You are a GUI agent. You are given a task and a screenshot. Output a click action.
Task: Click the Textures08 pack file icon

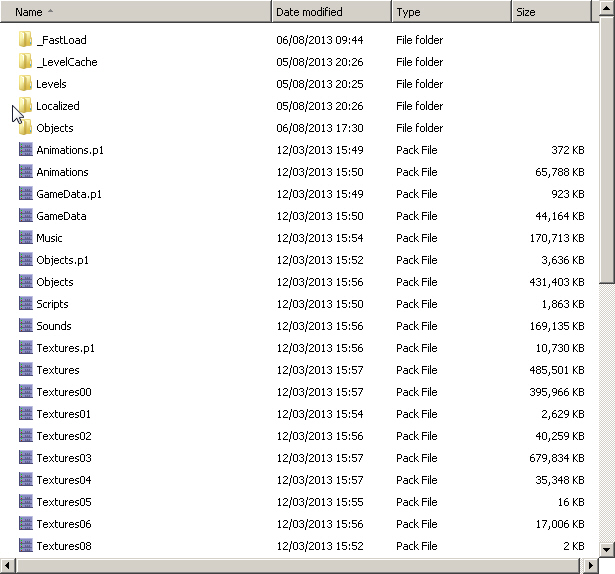(x=25, y=545)
